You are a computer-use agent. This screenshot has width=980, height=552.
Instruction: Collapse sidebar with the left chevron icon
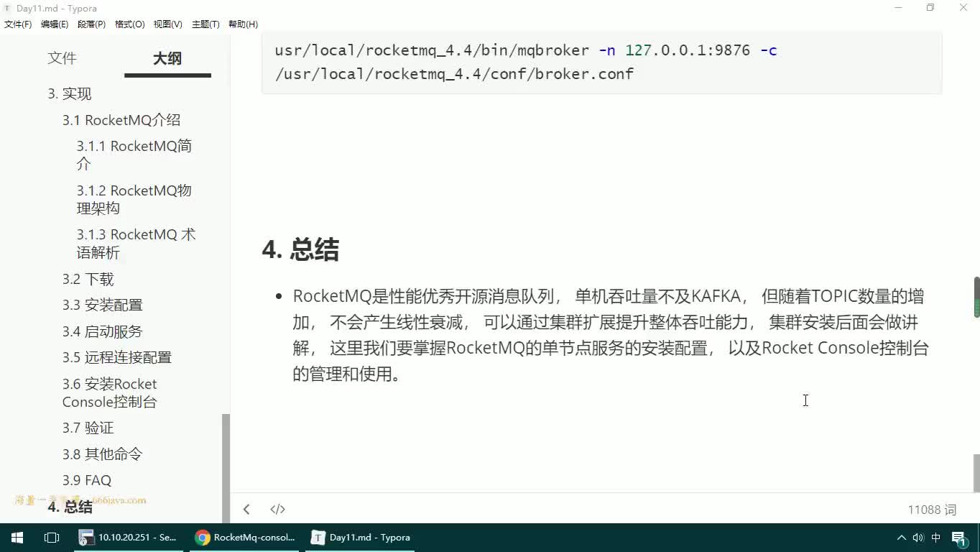246,509
